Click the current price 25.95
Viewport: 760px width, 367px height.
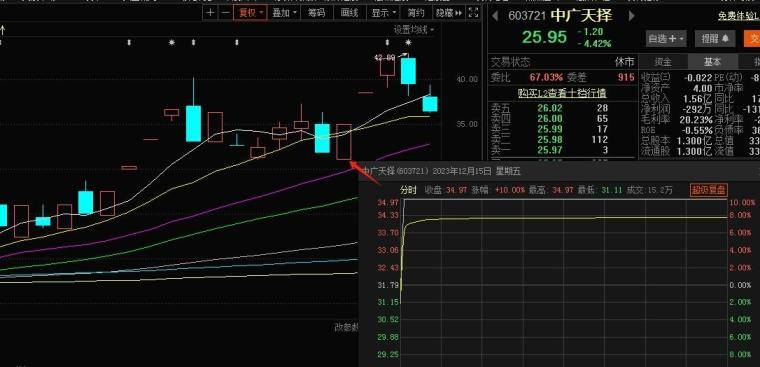[544, 37]
